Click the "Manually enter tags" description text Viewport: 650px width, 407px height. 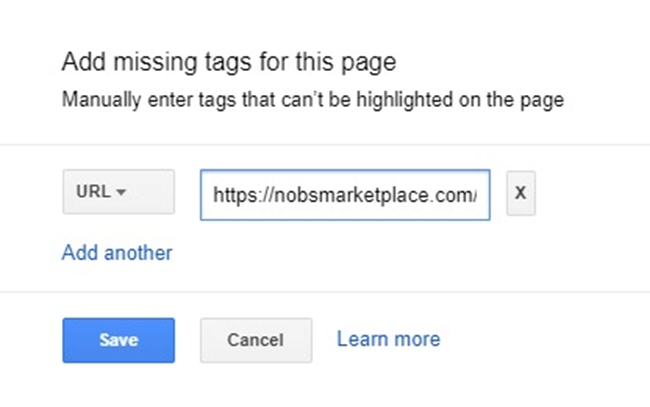tap(313, 99)
